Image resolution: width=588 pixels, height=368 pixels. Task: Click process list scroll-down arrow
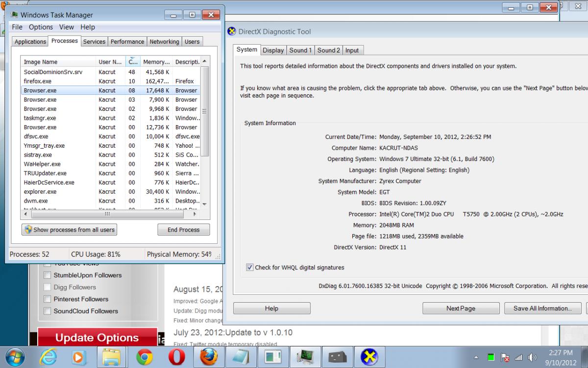point(205,205)
